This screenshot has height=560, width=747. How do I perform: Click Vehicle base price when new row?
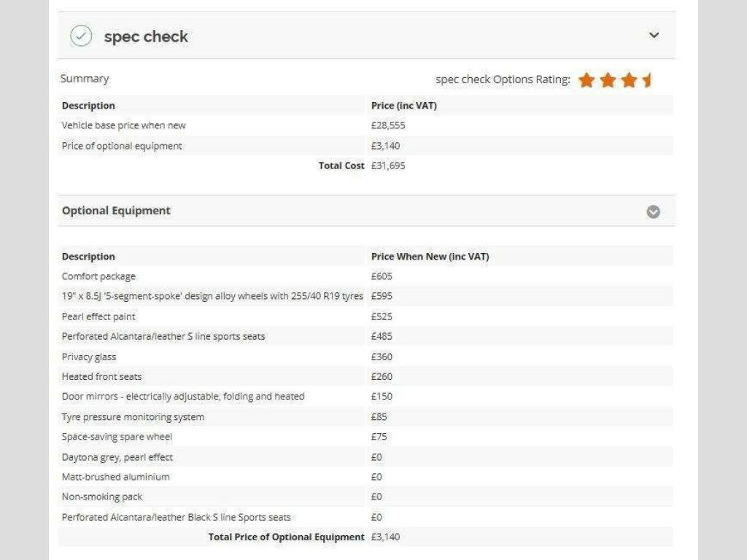pos(365,125)
